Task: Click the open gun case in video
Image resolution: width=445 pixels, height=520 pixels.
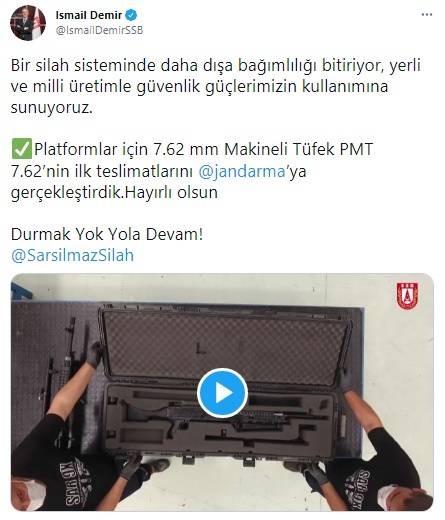Action: 222,382
